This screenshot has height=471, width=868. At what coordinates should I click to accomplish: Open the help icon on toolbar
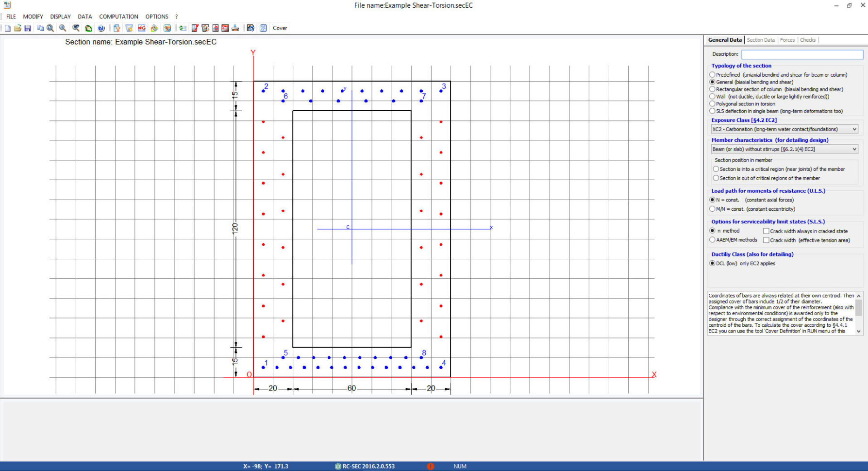[101, 28]
